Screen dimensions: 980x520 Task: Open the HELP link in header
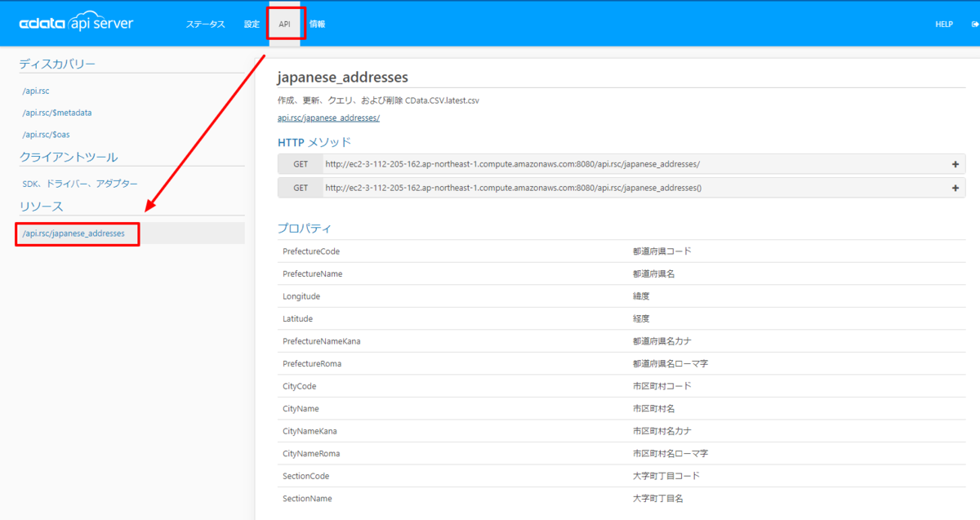(944, 24)
